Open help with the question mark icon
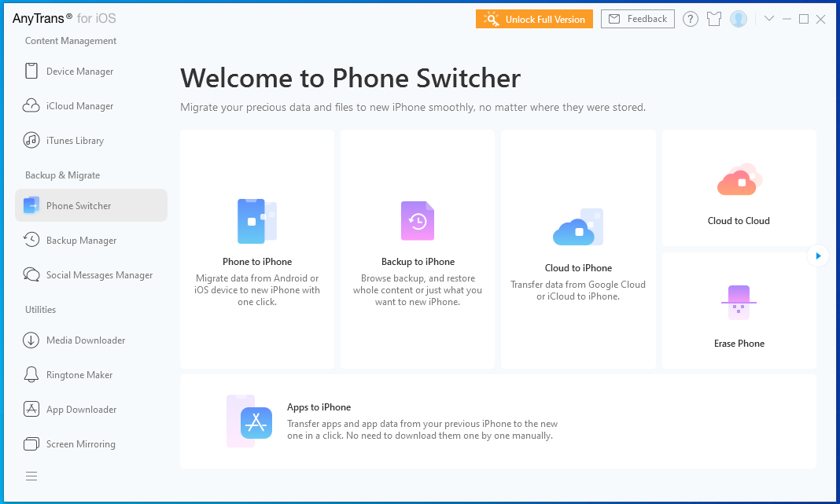840x504 pixels. click(690, 20)
